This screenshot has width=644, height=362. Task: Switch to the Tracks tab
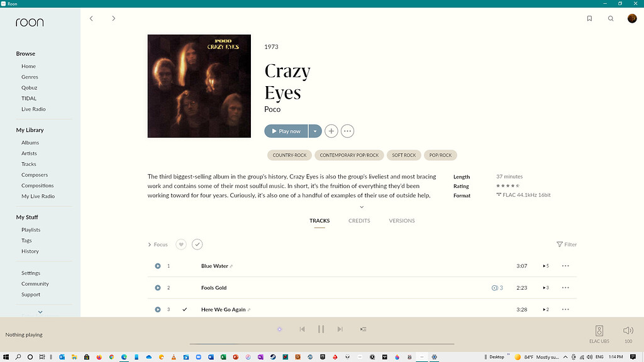[319, 221]
